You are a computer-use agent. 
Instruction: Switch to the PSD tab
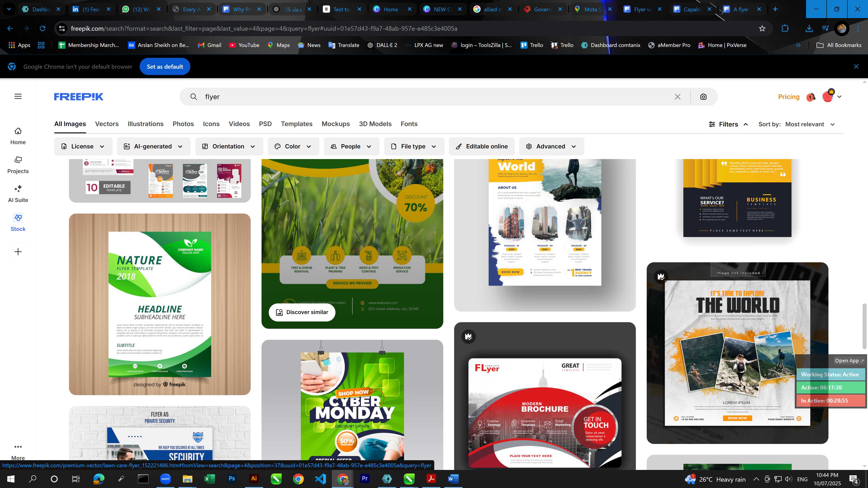(265, 124)
